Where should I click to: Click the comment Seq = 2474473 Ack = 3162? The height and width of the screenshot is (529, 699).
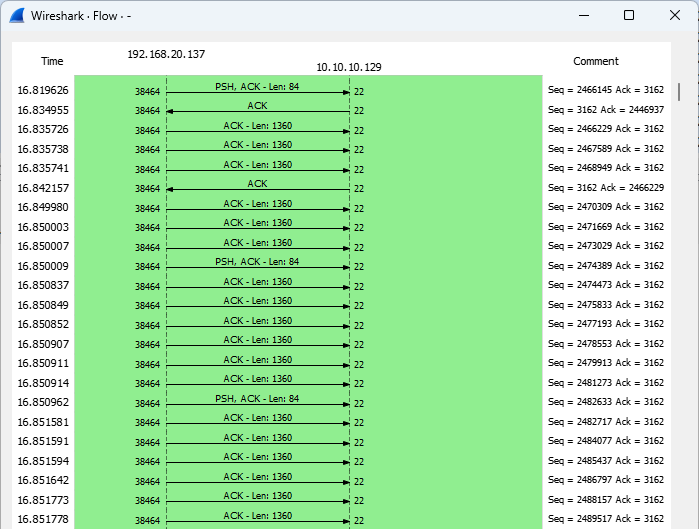pyautogui.click(x=606, y=285)
